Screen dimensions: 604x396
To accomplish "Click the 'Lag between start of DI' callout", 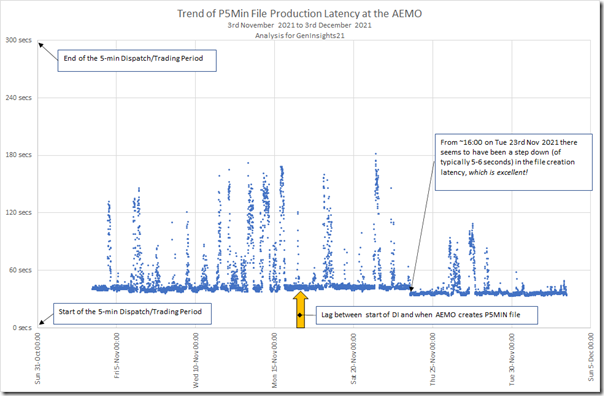I will click(427, 315).
